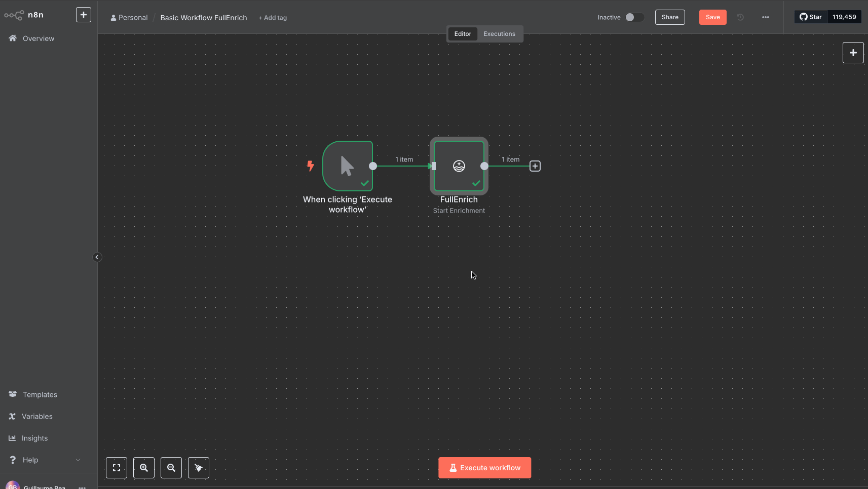The image size is (868, 489).
Task: Switch to the Executions tab
Action: click(499, 34)
